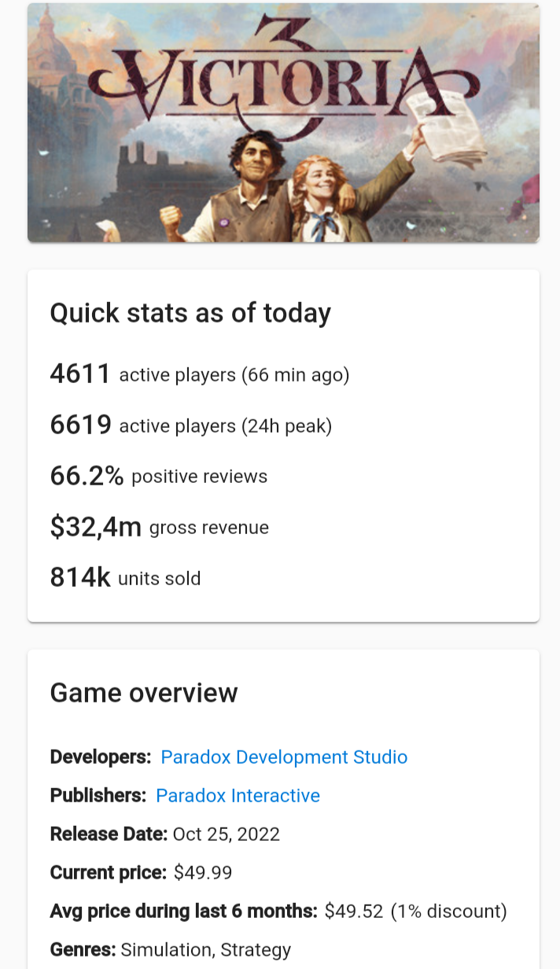Click the $32,4m gross revenue figure
The width and height of the screenshot is (560, 969).
pyautogui.click(x=95, y=527)
